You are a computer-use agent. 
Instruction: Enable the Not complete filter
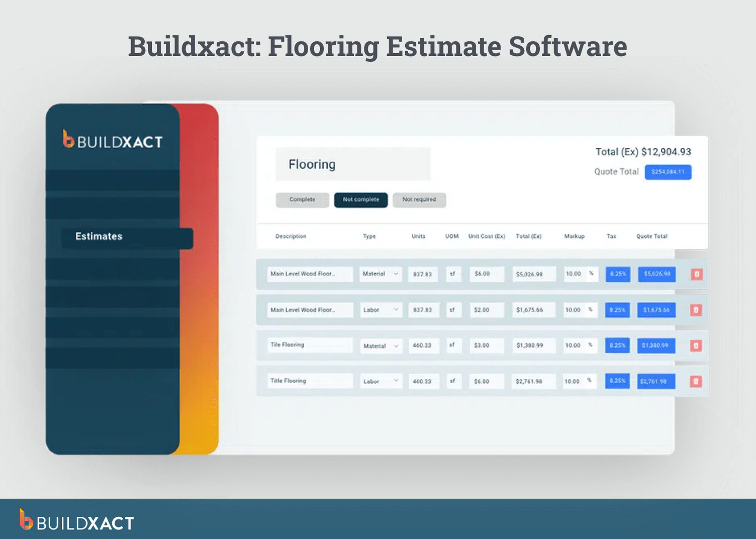360,199
